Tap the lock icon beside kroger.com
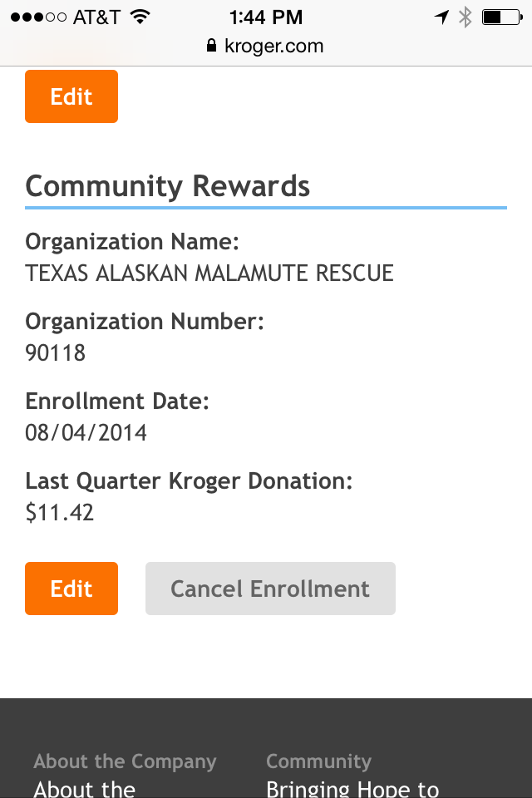The width and height of the screenshot is (532, 798). 213,46
